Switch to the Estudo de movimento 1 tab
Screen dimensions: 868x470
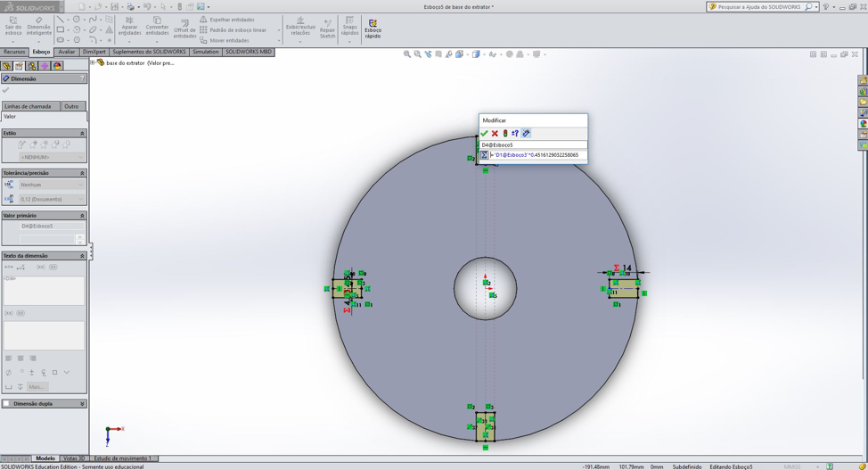122,458
